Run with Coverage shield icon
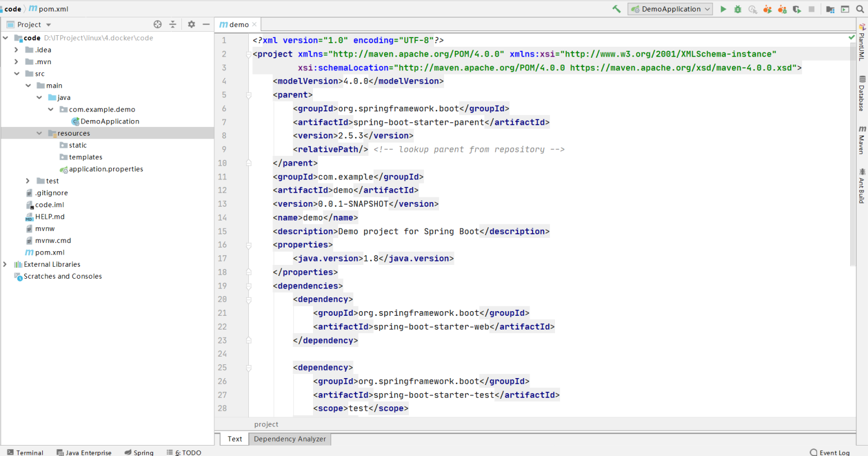Viewport: 868px width, 456px height. [x=797, y=9]
